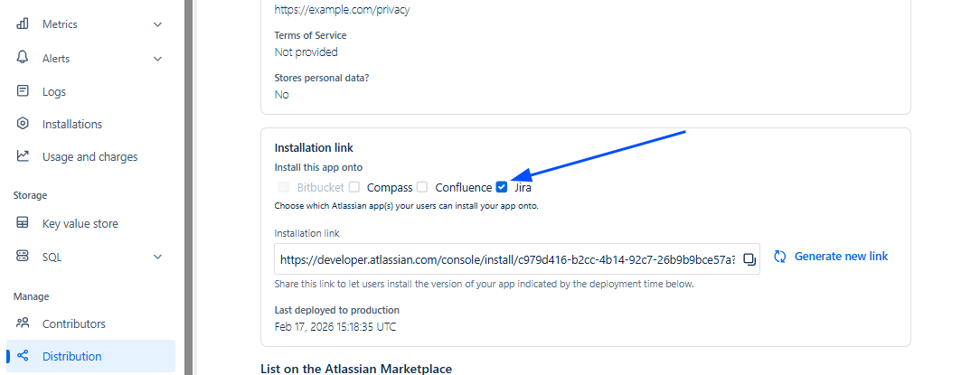Screen dimensions: 980x375
Task: Click the Jira label
Action: tap(523, 188)
